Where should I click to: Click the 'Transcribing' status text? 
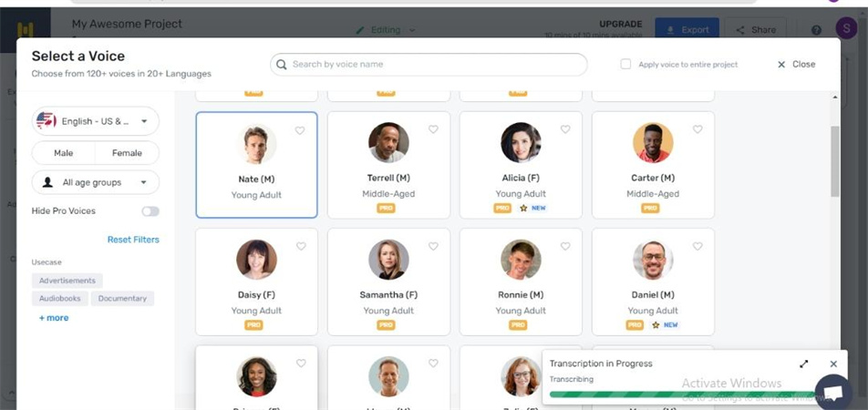572,380
